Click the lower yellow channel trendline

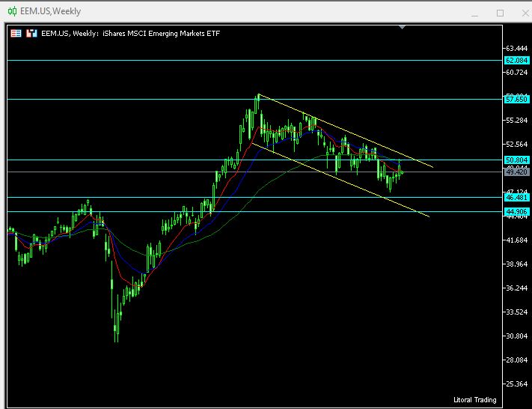[344, 178]
